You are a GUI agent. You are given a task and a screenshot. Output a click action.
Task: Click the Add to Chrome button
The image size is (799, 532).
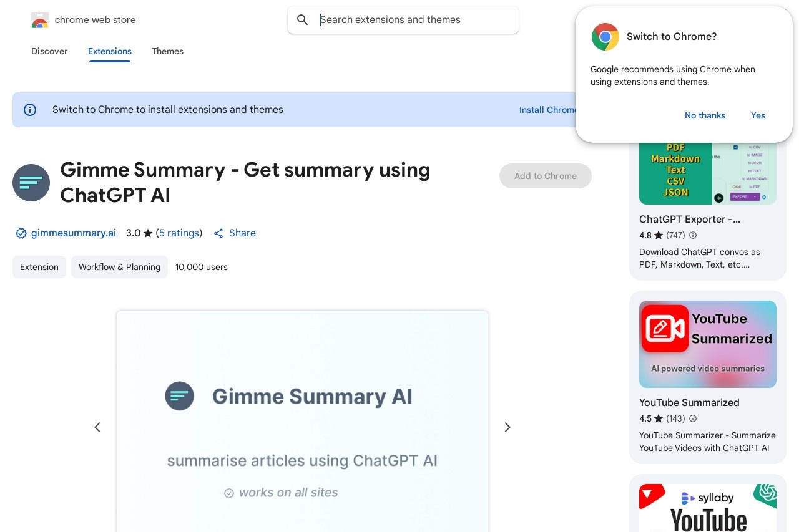(x=546, y=176)
